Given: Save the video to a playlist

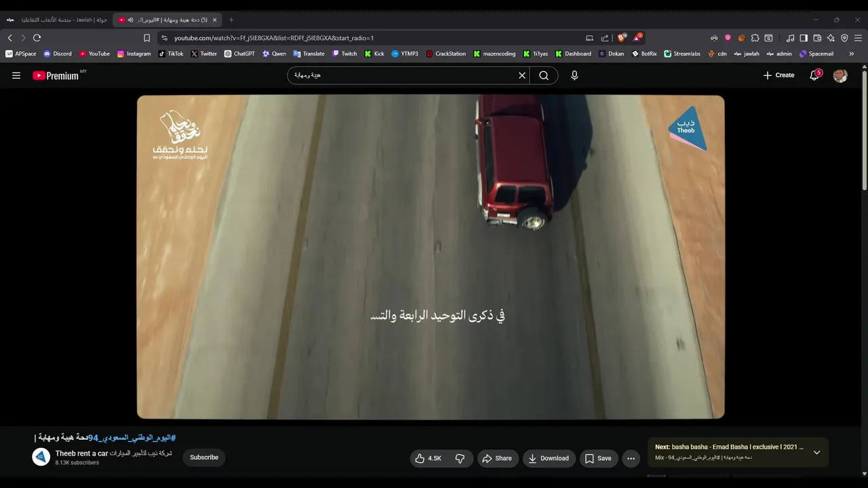Looking at the screenshot, I should pos(599,458).
